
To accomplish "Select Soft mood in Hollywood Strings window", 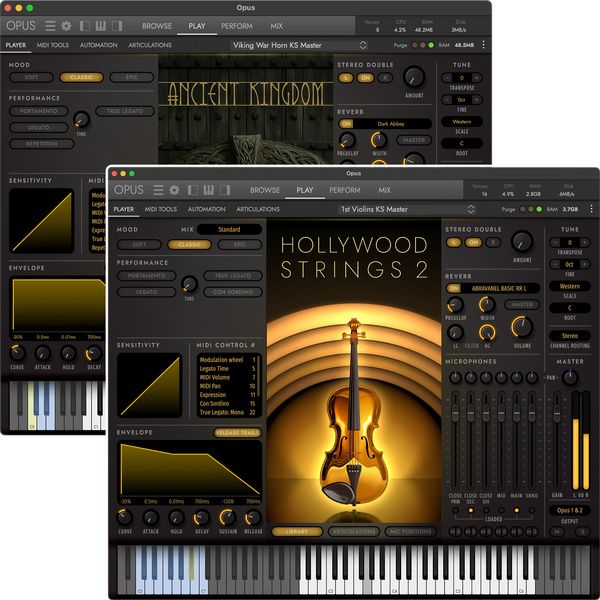I will (139, 245).
